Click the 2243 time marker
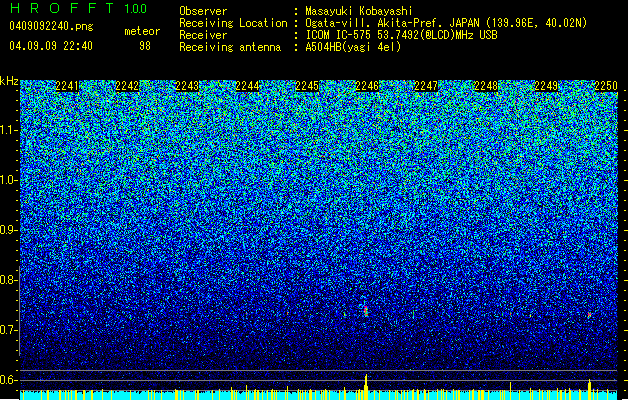Viewport: 629px width, 400px height. click(187, 86)
